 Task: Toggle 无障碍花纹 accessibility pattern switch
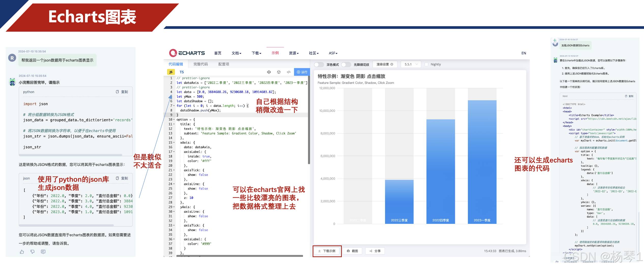[x=346, y=64]
